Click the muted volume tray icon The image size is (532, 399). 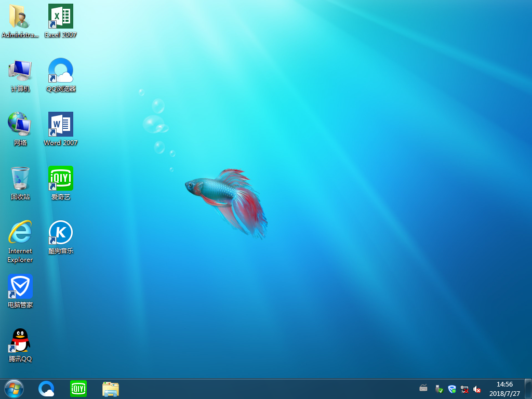click(x=477, y=389)
